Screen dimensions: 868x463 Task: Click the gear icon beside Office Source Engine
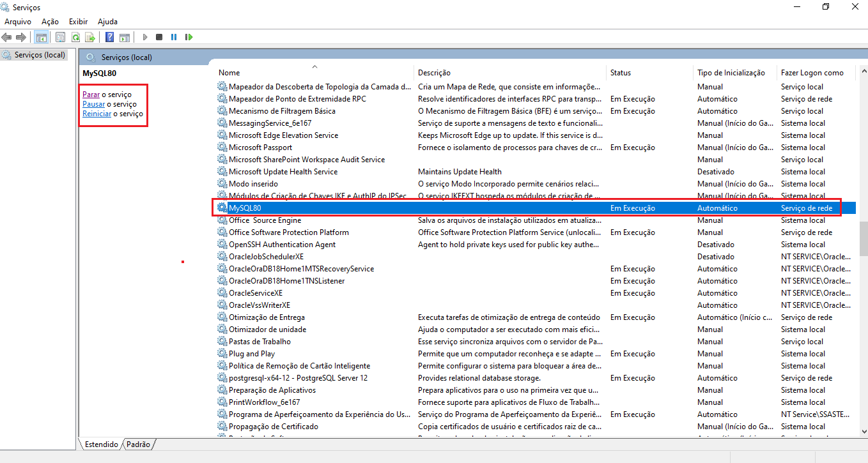pyautogui.click(x=222, y=220)
